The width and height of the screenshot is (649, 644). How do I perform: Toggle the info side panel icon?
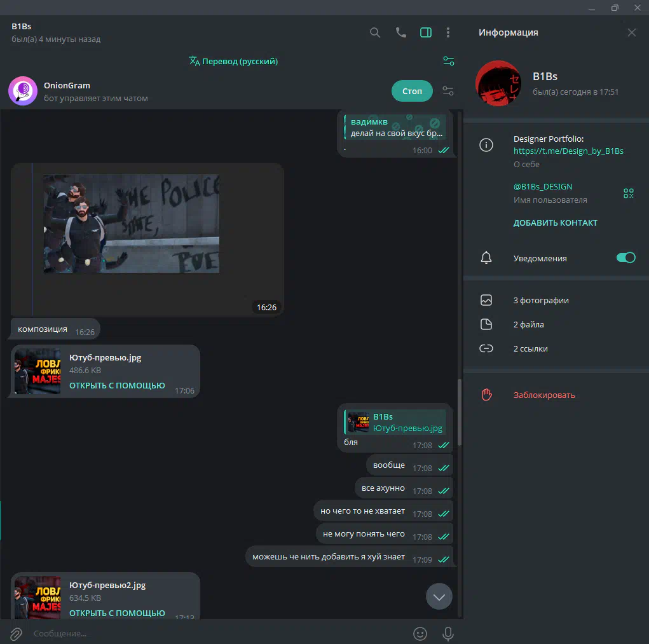click(425, 32)
